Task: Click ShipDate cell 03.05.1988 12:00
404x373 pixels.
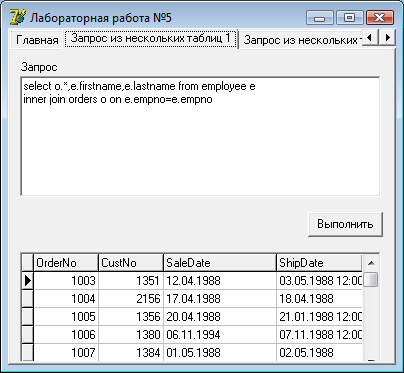Action: tap(319, 281)
